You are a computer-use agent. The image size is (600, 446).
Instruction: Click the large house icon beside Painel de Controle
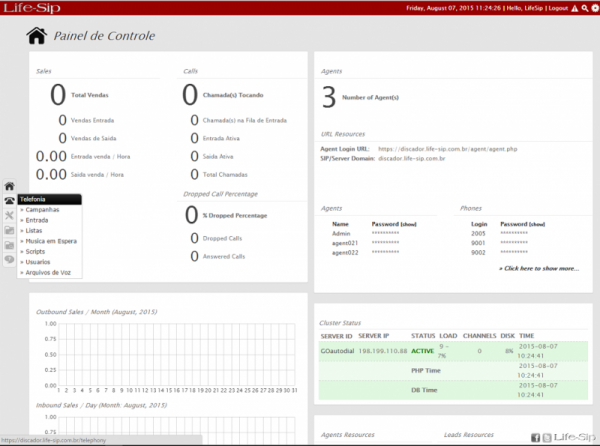tap(37, 36)
